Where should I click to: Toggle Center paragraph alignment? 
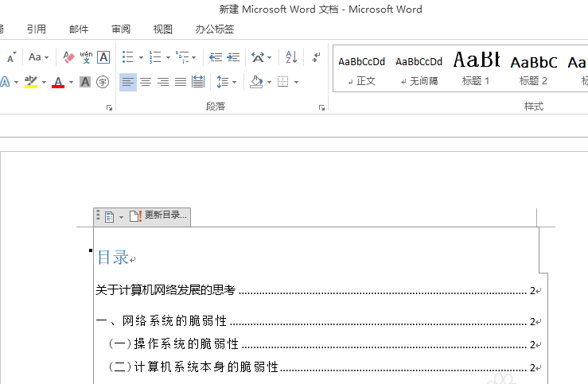(x=146, y=82)
